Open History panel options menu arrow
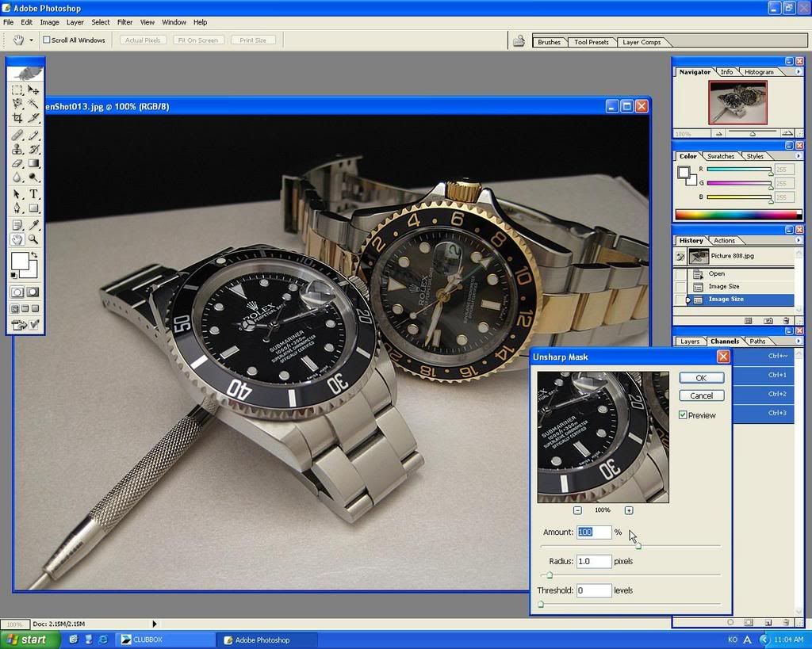Image resolution: width=812 pixels, height=649 pixels. point(798,240)
